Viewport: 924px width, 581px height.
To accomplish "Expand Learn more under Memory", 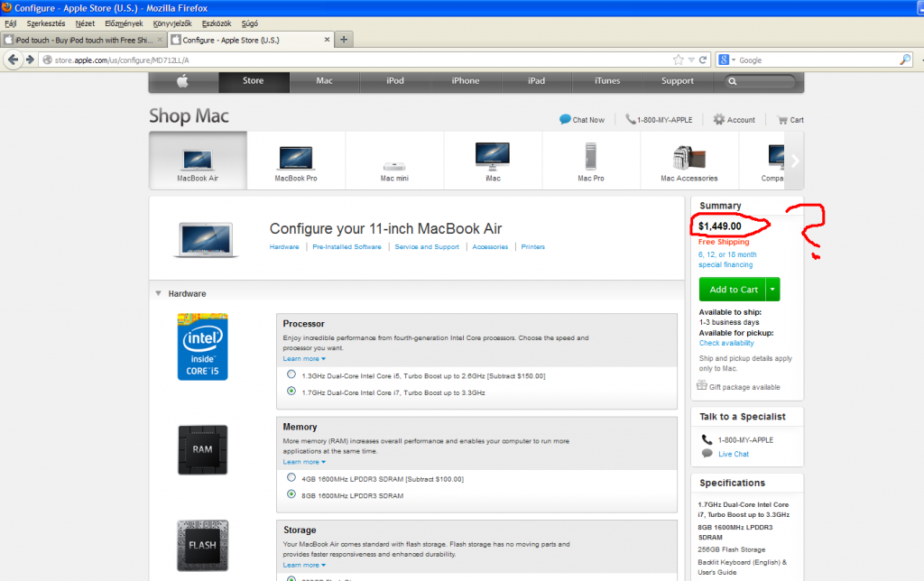I will 304,461.
